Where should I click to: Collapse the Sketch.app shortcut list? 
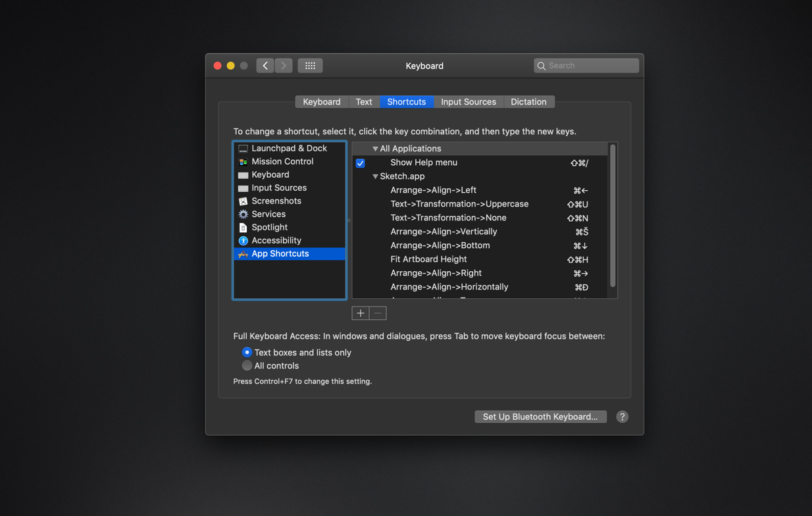(375, 176)
